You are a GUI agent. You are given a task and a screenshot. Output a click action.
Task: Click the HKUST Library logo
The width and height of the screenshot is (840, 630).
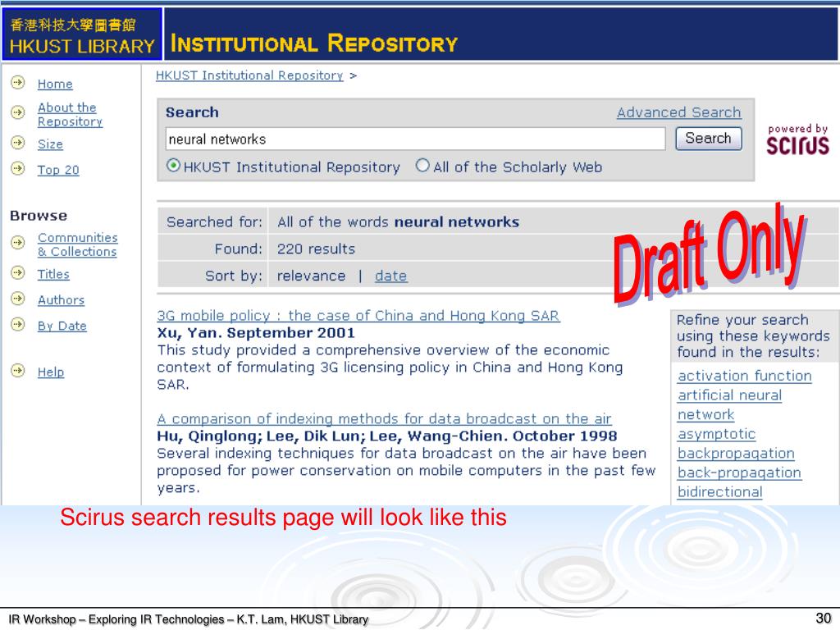tap(82, 34)
